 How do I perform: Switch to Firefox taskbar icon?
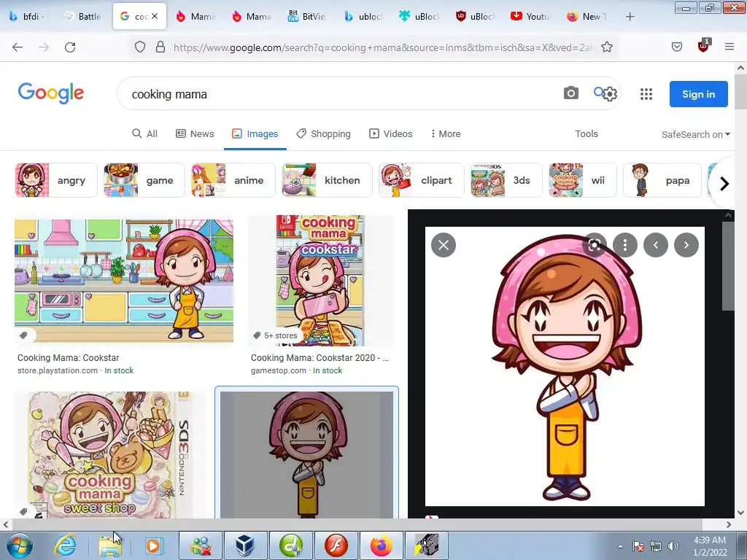coord(381,545)
